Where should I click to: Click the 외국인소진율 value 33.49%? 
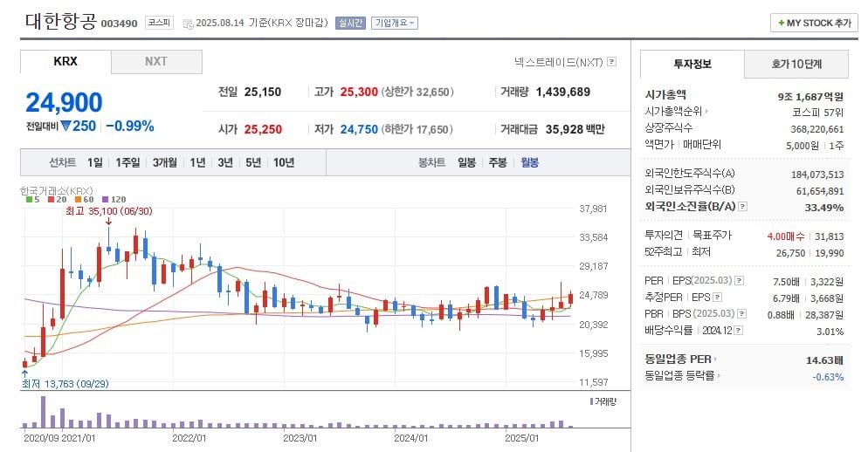pos(824,208)
